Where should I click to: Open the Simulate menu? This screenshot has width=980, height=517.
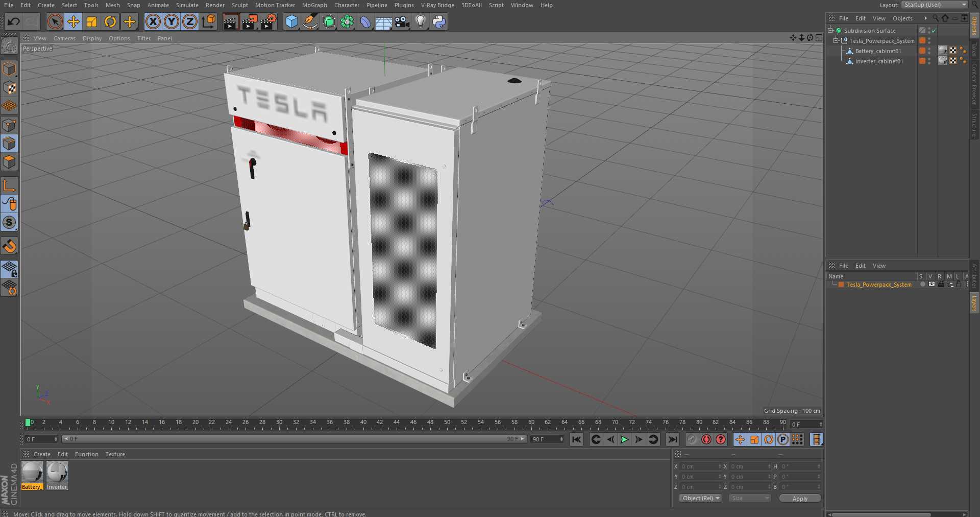pos(187,5)
